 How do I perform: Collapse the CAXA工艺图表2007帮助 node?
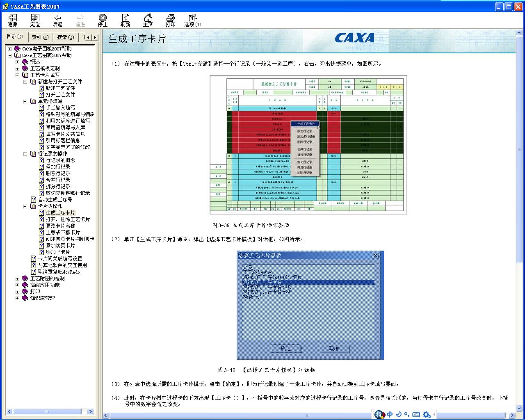pos(9,55)
